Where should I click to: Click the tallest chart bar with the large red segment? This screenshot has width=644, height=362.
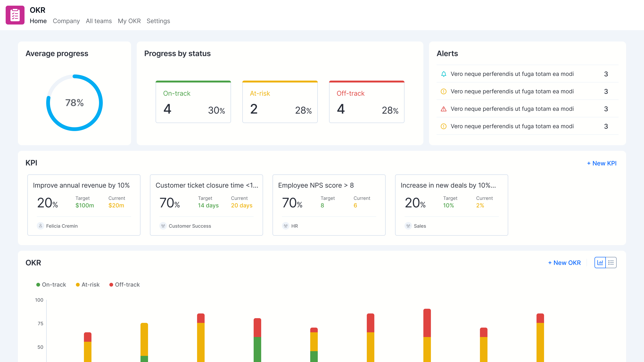[x=427, y=335]
